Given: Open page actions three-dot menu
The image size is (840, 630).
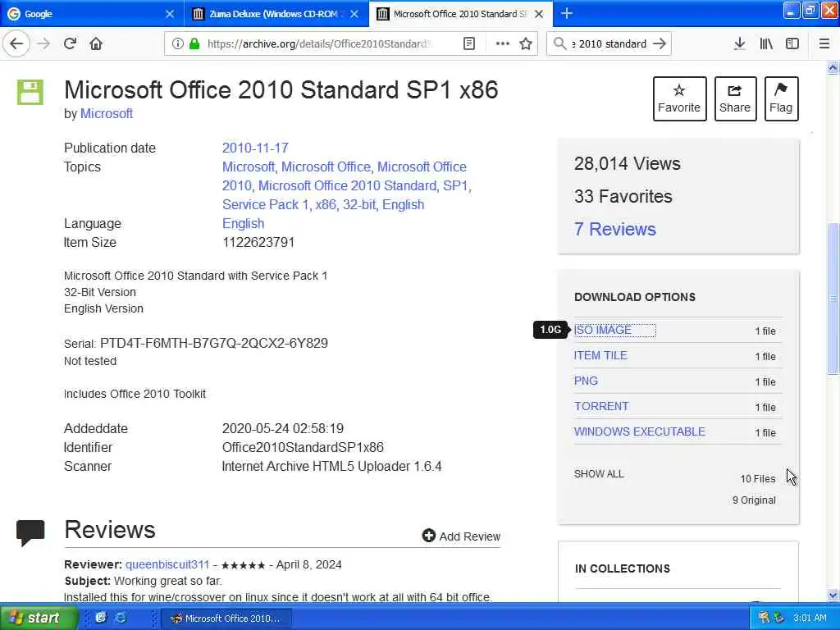Looking at the screenshot, I should [x=503, y=43].
